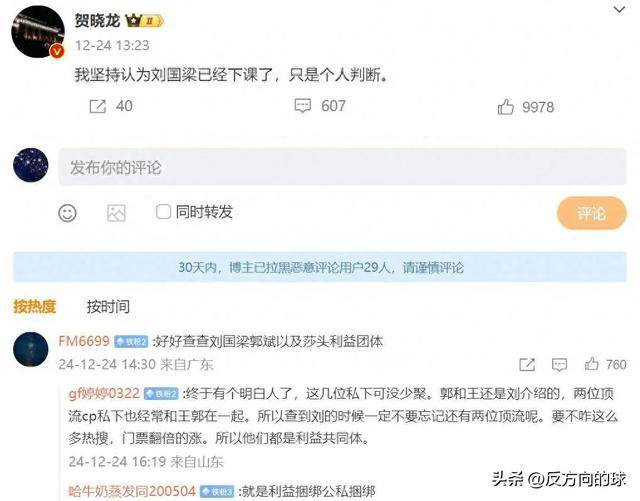640x501 pixels.
Task: Click 发布你的评论 comment input field
Action: (x=342, y=167)
